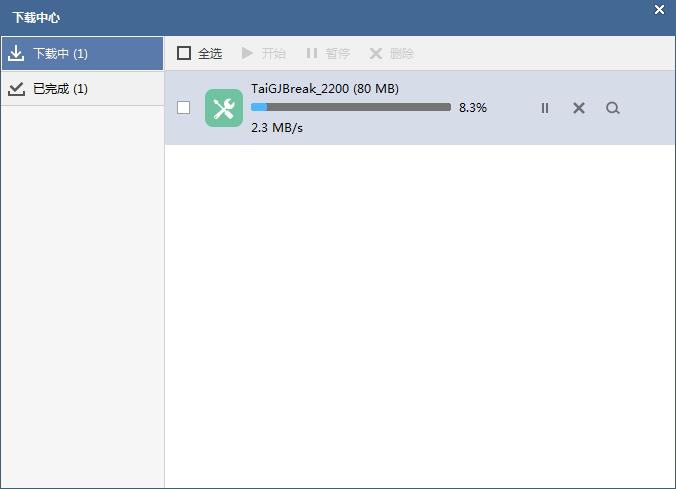Pause the TaiGJBreak_2200 download

click(x=545, y=108)
